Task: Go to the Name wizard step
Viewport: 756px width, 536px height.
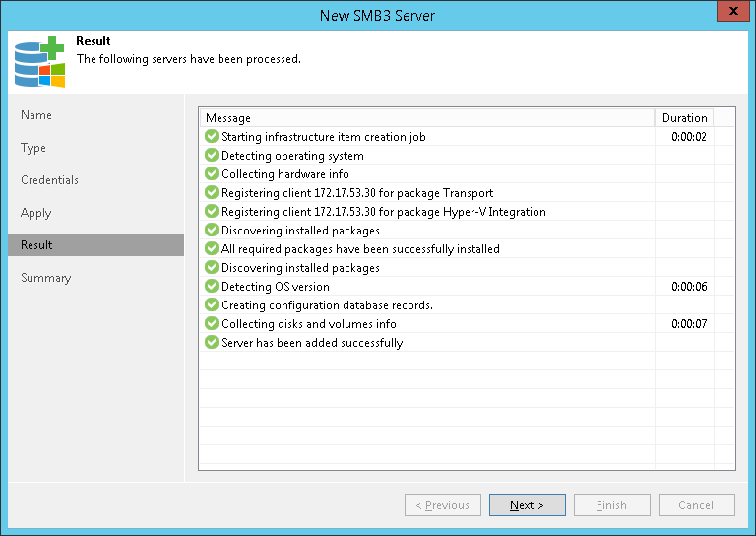Action: coord(36,115)
